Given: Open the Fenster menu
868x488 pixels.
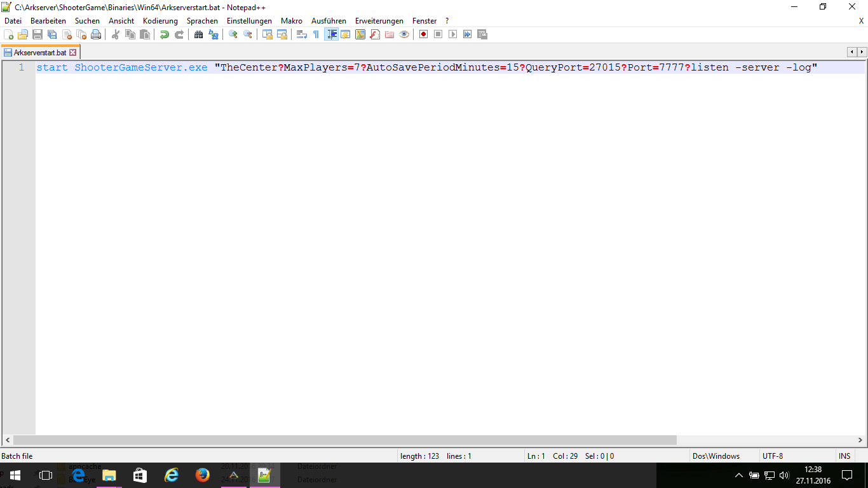Looking at the screenshot, I should tap(424, 21).
